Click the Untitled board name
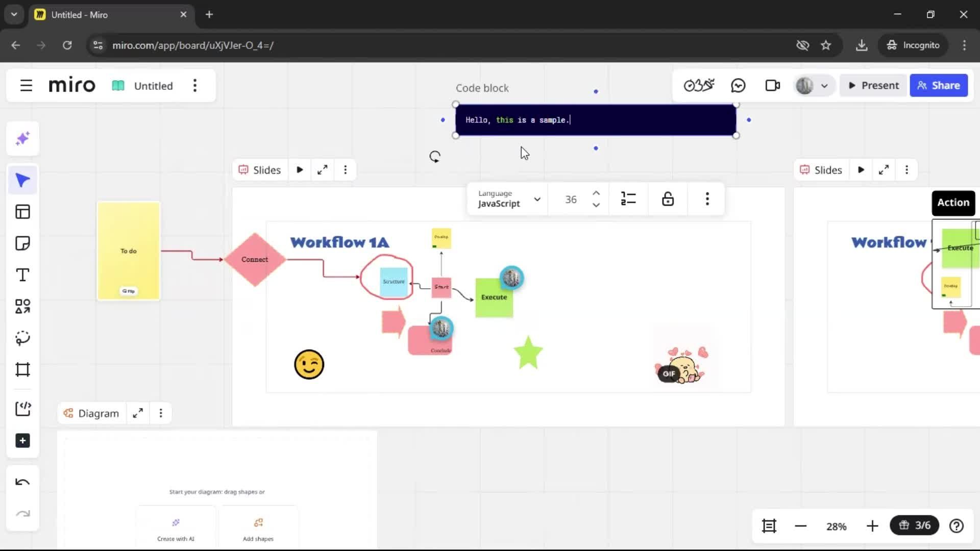980x551 pixels. pyautogui.click(x=153, y=86)
